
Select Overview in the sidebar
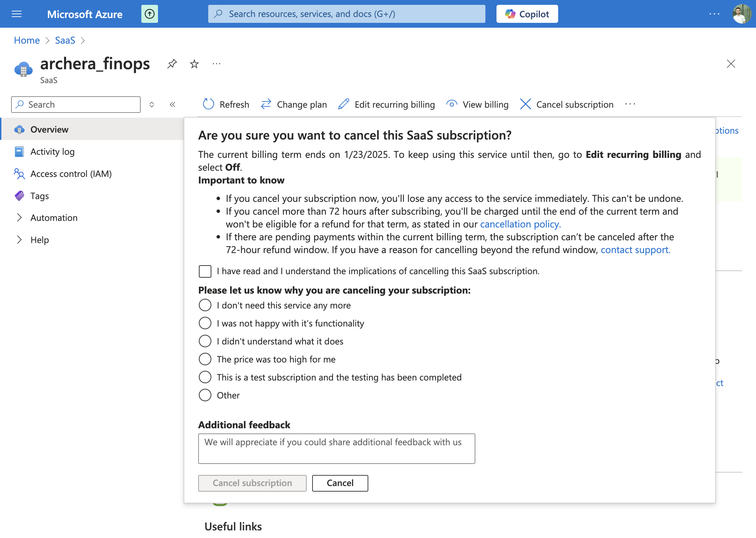(92, 129)
